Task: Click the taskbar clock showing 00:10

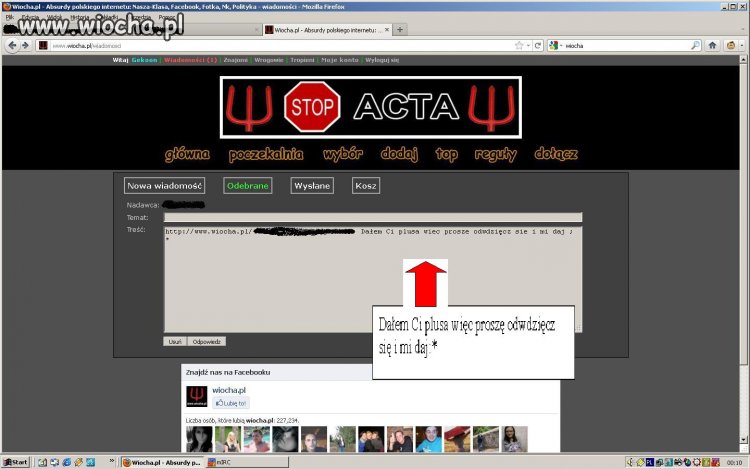Action: coord(734,462)
